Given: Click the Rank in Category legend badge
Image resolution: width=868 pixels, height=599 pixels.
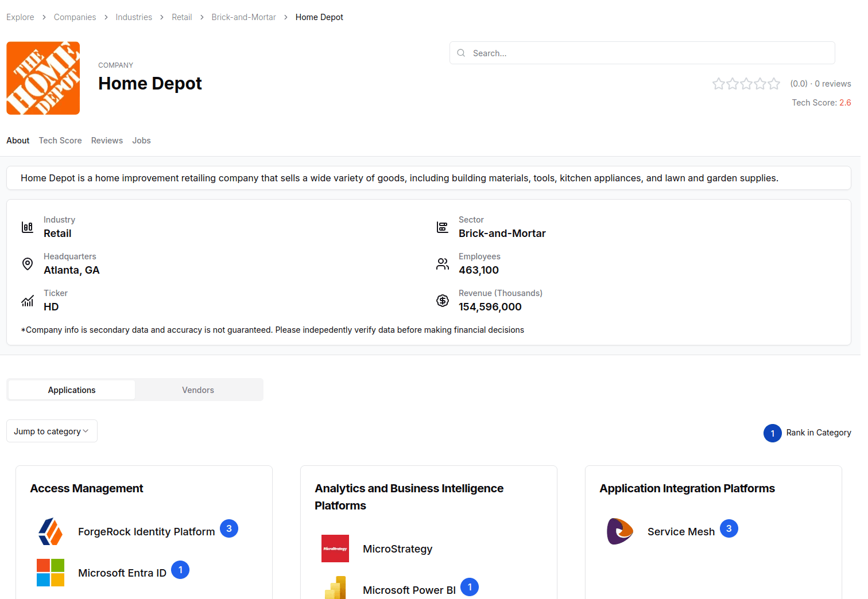Looking at the screenshot, I should tap(773, 433).
